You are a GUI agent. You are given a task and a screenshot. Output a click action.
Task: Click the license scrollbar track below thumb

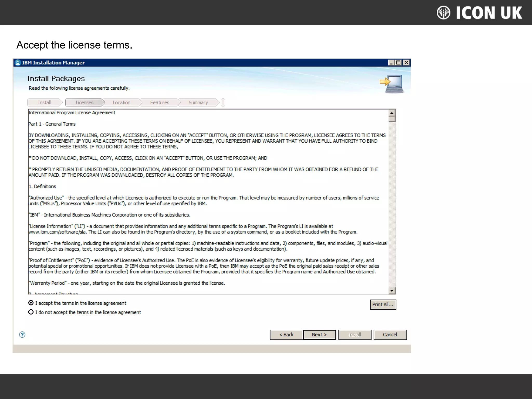pos(392,205)
